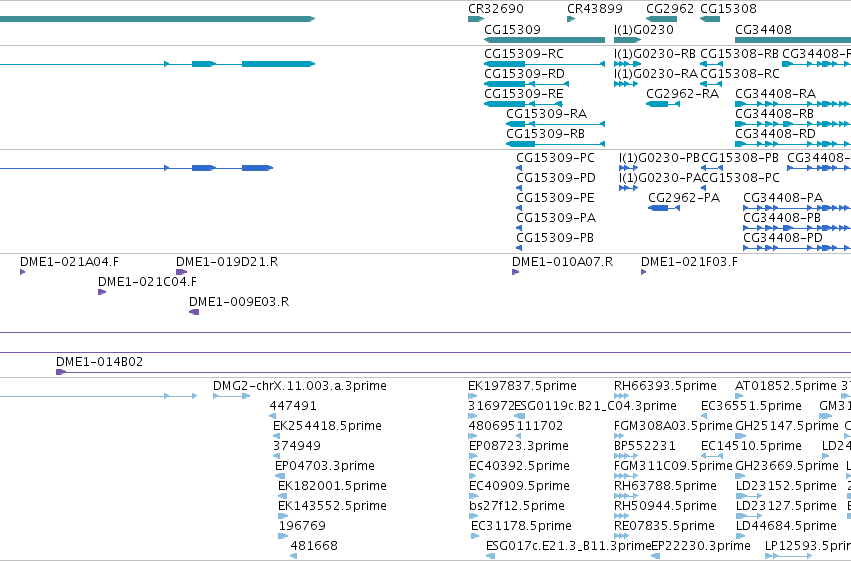The width and height of the screenshot is (851, 561).
Task: Select transcript CG15309-RC
Action: click(544, 64)
